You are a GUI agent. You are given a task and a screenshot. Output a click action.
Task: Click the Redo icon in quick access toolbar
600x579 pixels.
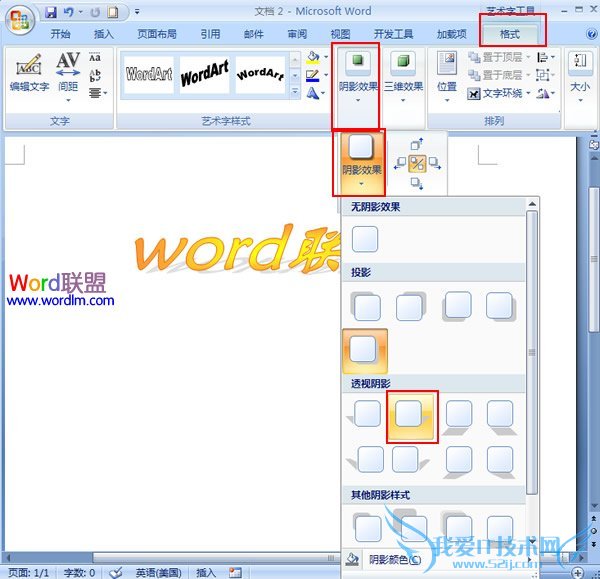95,13
